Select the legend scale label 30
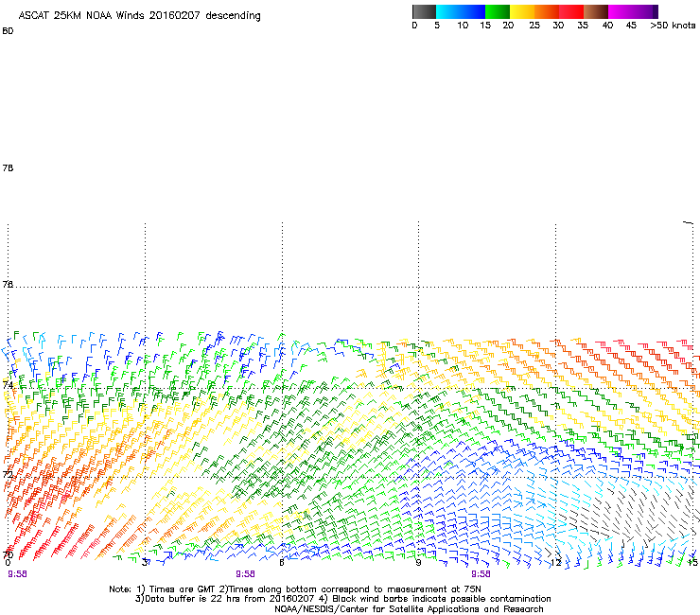 pyautogui.click(x=558, y=26)
